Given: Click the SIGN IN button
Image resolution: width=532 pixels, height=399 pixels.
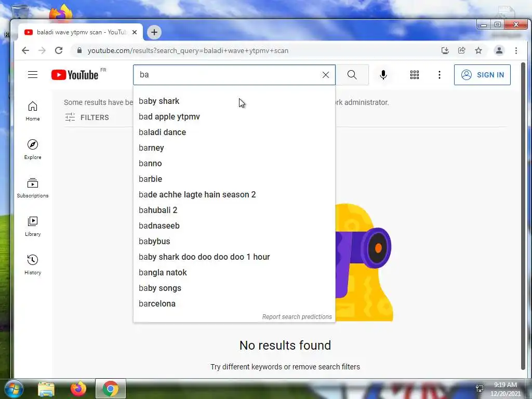Looking at the screenshot, I should click(482, 75).
